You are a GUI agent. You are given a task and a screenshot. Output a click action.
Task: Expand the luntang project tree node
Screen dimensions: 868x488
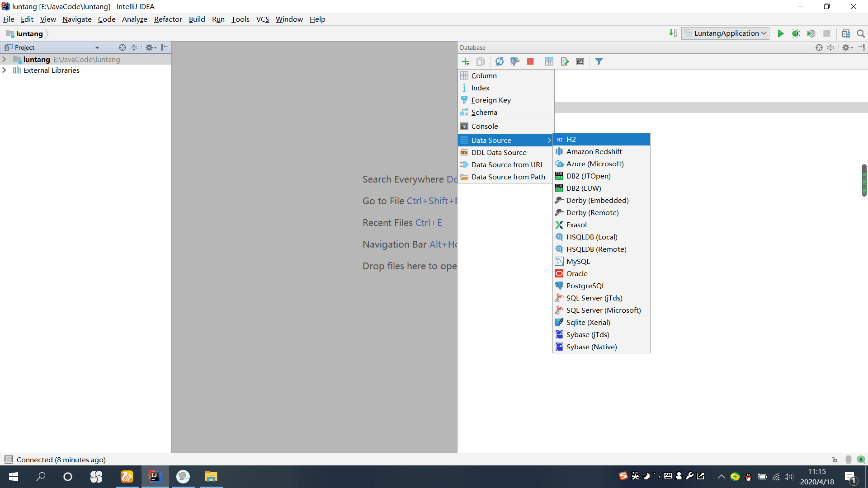[x=5, y=59]
